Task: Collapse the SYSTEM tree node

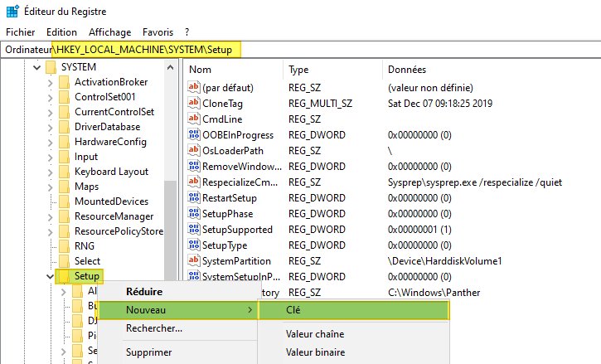Action: (36, 67)
